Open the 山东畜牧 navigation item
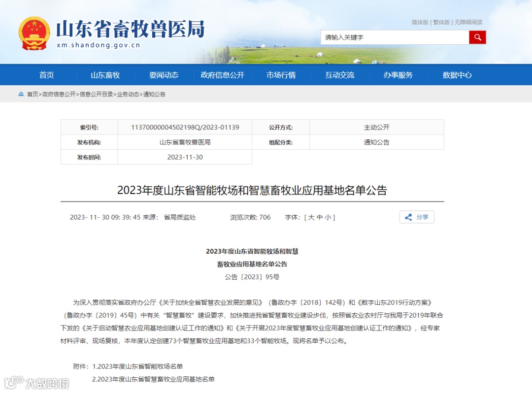Screen dimensions: 532x393 pyautogui.click(x=105, y=75)
